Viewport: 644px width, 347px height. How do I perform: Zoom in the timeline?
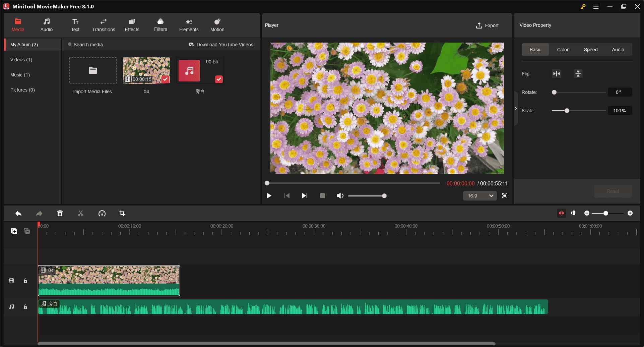pyautogui.click(x=630, y=213)
